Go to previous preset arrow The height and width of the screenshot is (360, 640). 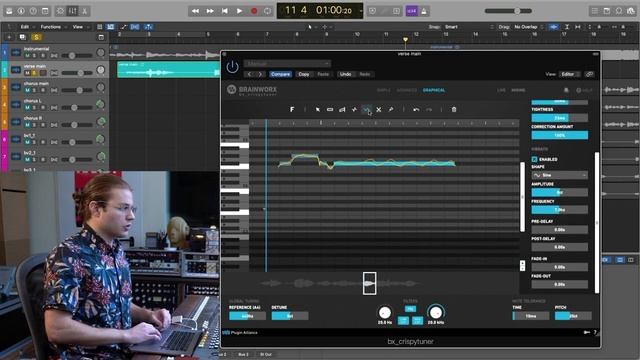click(249, 74)
